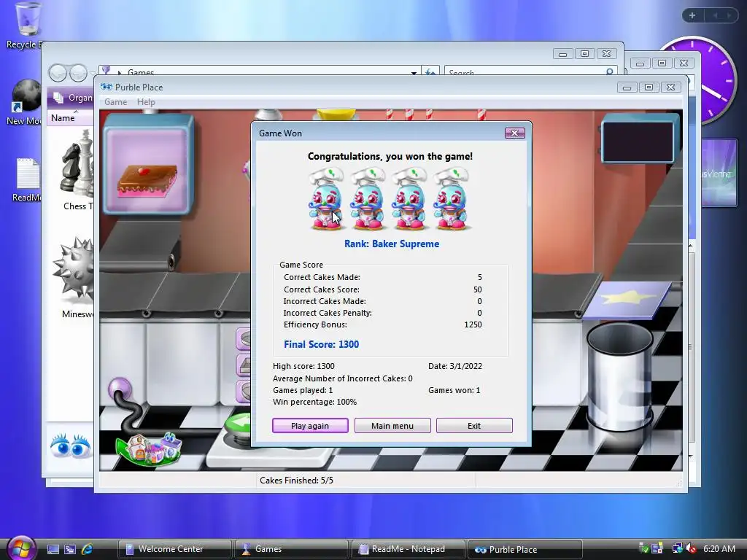Viewport: 747px width, 560px height.
Task: Switch to Games taskbar button
Action: pos(292,549)
